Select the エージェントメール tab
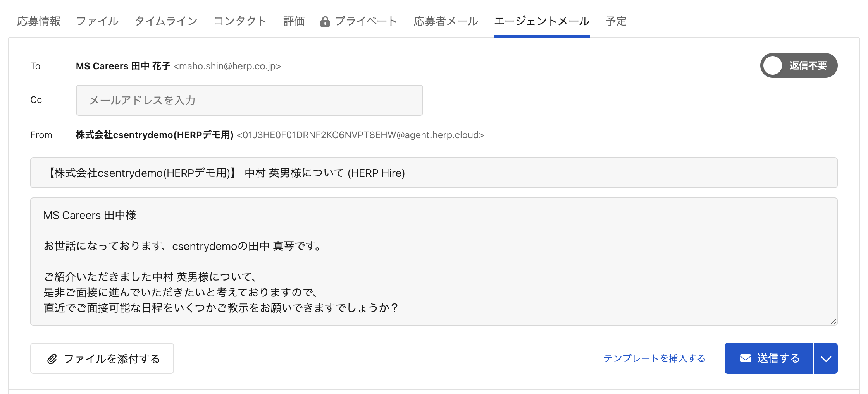The height and width of the screenshot is (394, 868). click(542, 21)
